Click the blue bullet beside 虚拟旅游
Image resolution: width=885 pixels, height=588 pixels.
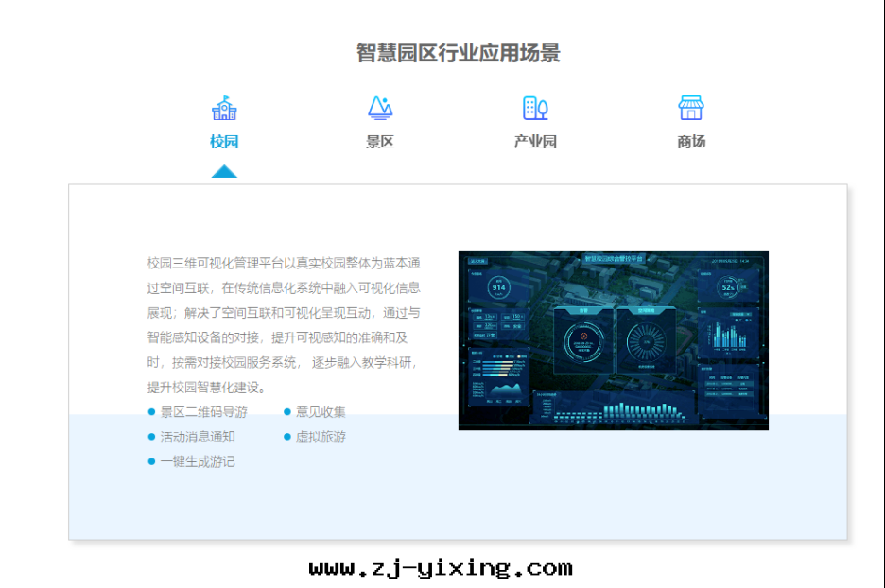(x=286, y=436)
